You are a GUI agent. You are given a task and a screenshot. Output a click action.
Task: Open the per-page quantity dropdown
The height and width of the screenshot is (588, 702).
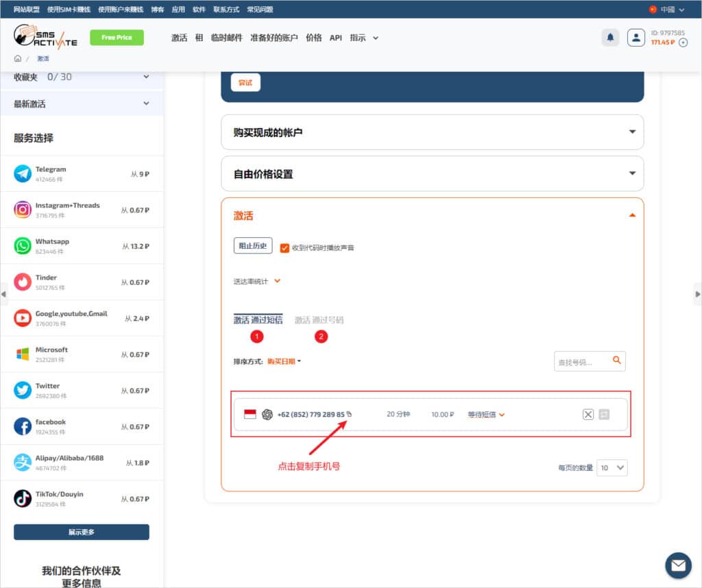click(612, 467)
